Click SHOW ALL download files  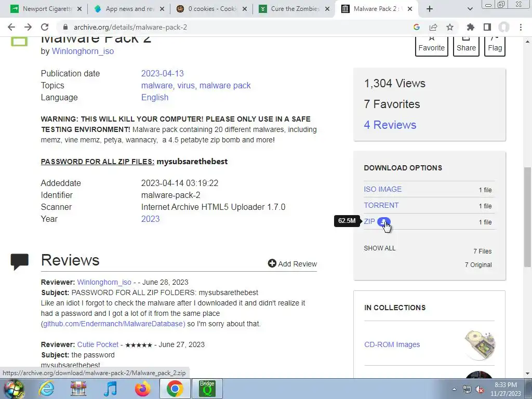pyautogui.click(x=379, y=248)
